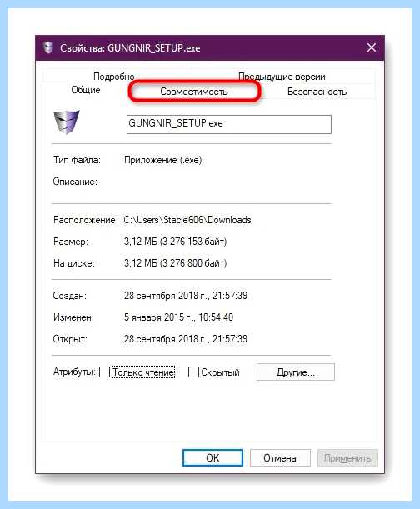Click the on-disk size '3 276 800 байт'
The height and width of the screenshot is (509, 420).
click(193, 263)
